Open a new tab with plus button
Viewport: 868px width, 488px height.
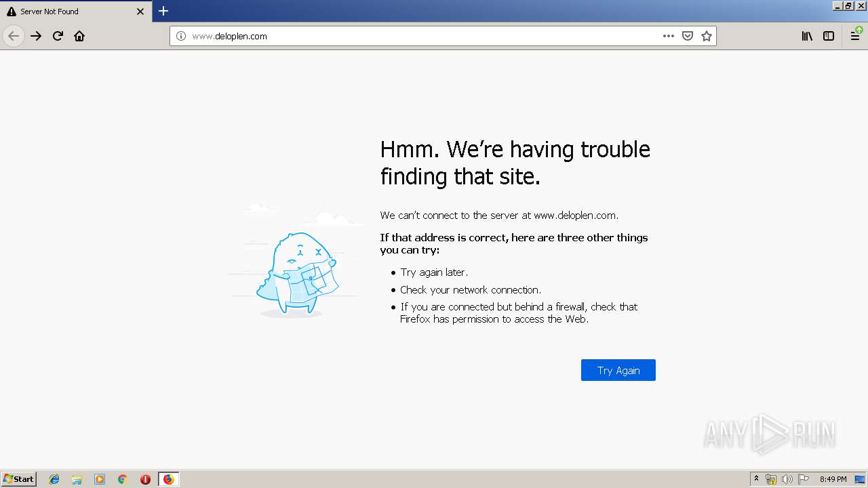[x=163, y=11]
